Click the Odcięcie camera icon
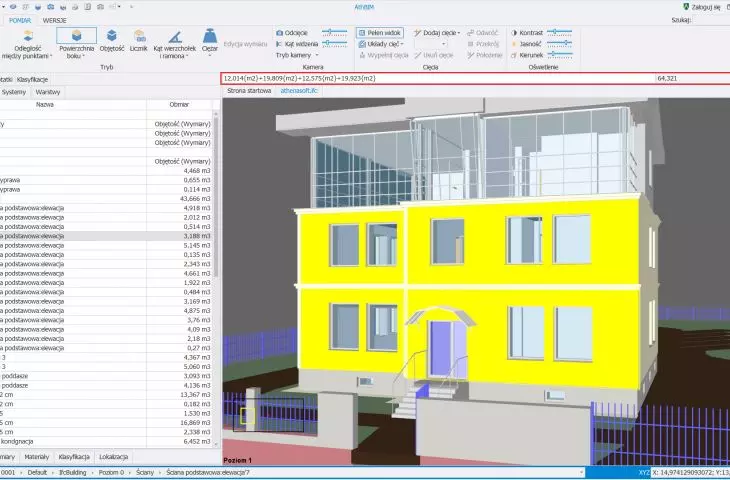The image size is (730, 480). pyautogui.click(x=279, y=33)
